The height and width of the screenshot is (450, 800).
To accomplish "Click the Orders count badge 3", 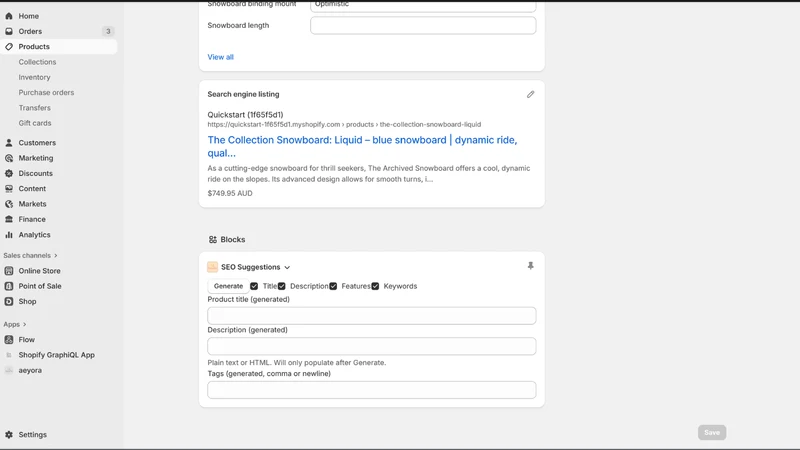I will [108, 31].
